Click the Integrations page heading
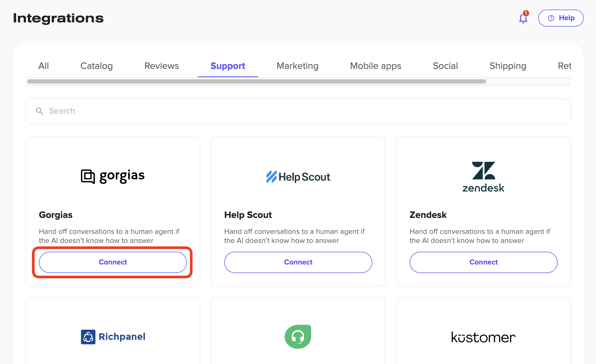This screenshot has height=364, width=596. point(58,18)
